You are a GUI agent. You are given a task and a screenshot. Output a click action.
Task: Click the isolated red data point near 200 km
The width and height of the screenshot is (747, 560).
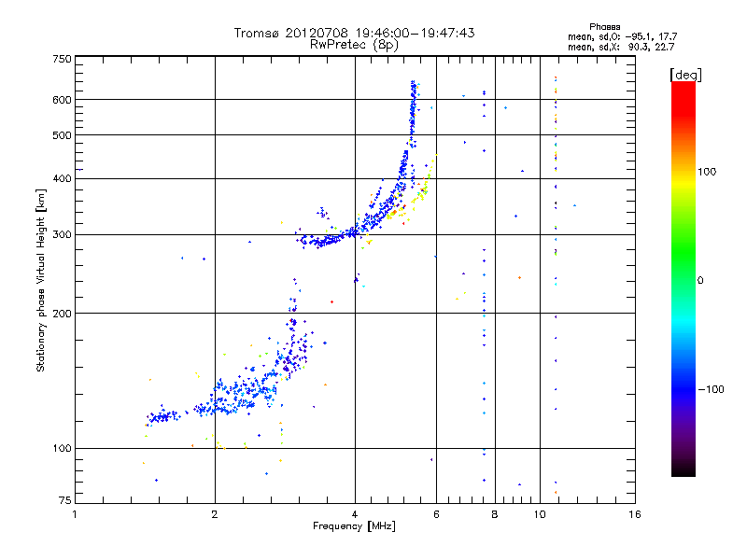(332, 301)
